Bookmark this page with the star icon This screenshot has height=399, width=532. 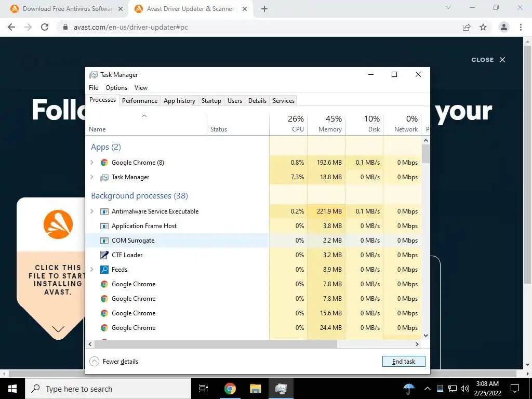point(483,27)
